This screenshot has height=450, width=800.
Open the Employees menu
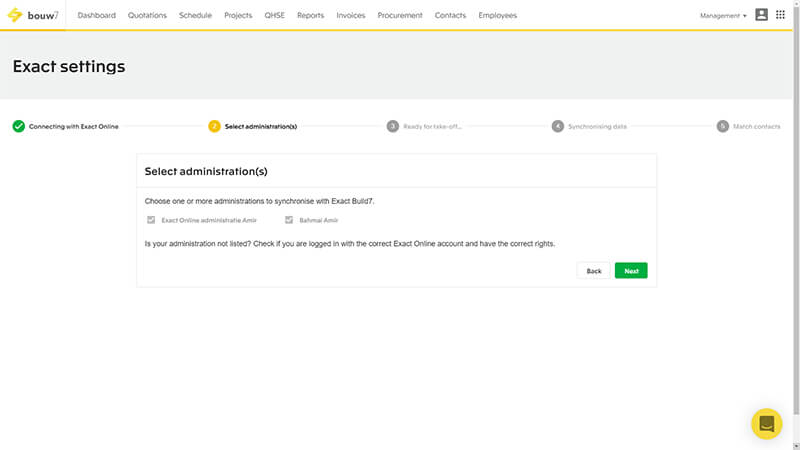[497, 15]
